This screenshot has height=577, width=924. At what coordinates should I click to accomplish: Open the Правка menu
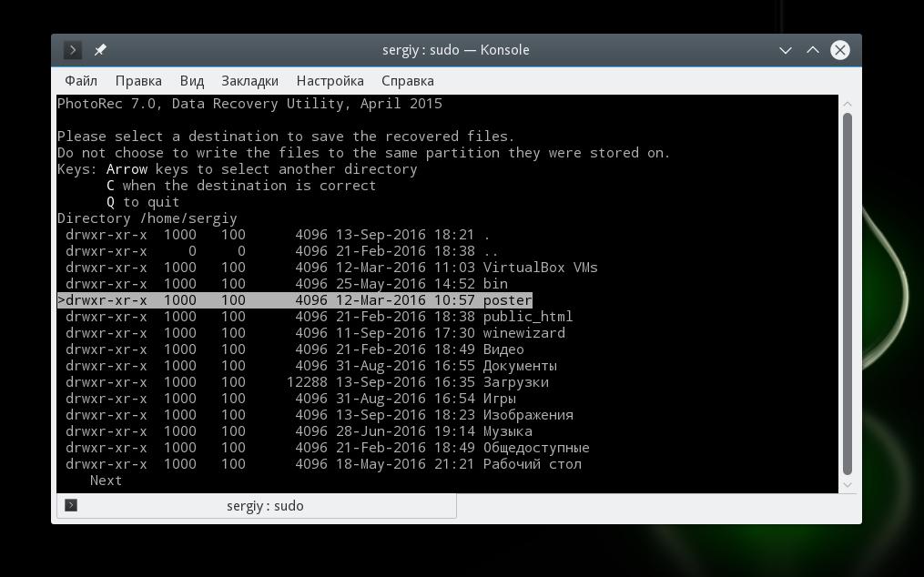point(138,81)
